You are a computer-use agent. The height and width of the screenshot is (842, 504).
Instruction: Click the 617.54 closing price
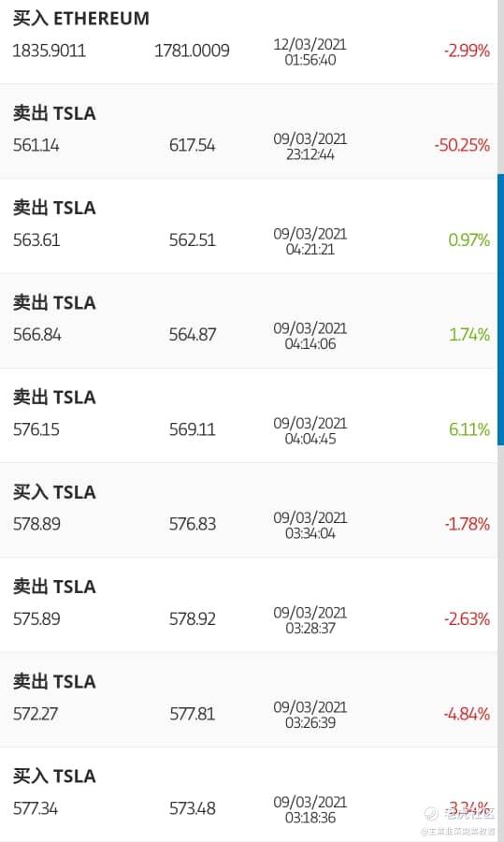[192, 145]
